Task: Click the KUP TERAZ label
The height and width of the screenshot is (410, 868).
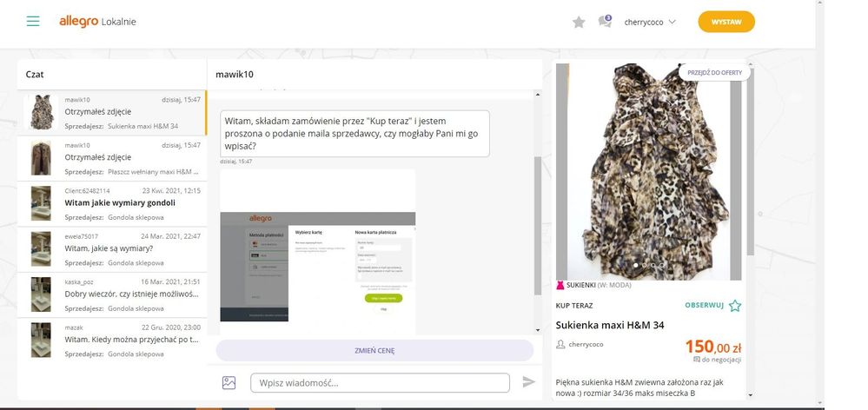Action: point(574,306)
